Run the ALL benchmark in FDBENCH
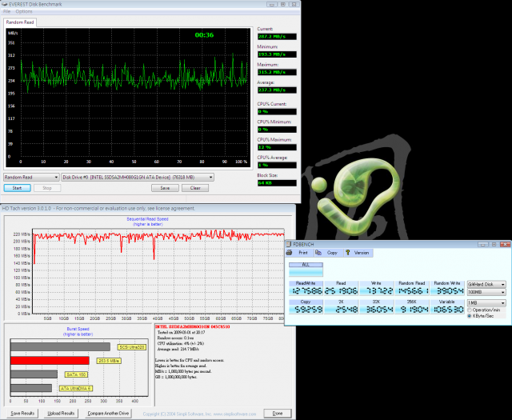This screenshot has width=512, height=420. pyautogui.click(x=306, y=265)
